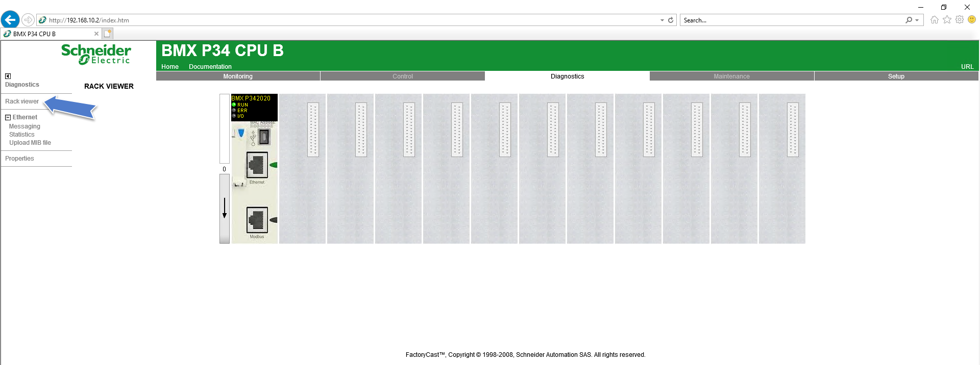The width and height of the screenshot is (980, 365).
Task: Click the magnifier search icon
Action: [x=909, y=20]
